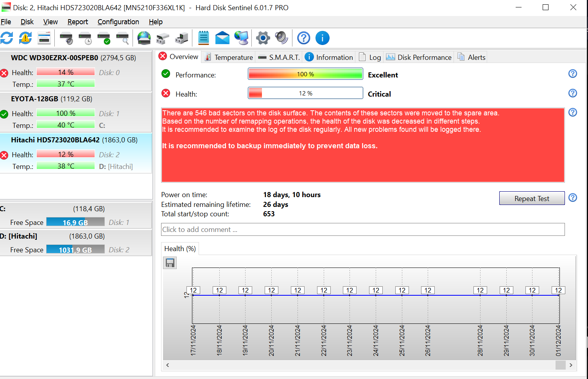
Task: Click the '653' start/stop count value
Action: tap(269, 214)
